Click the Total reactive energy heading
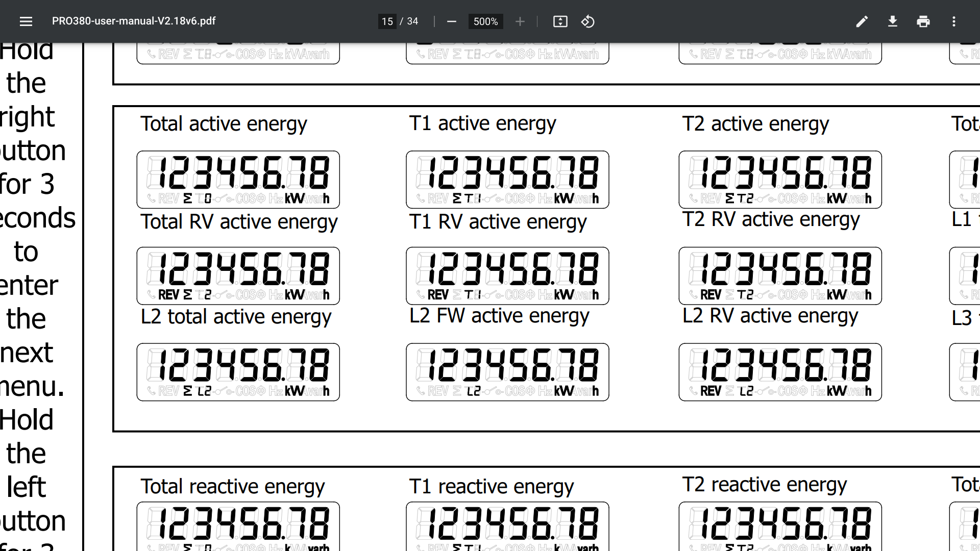This screenshot has height=551, width=980. coord(232,487)
